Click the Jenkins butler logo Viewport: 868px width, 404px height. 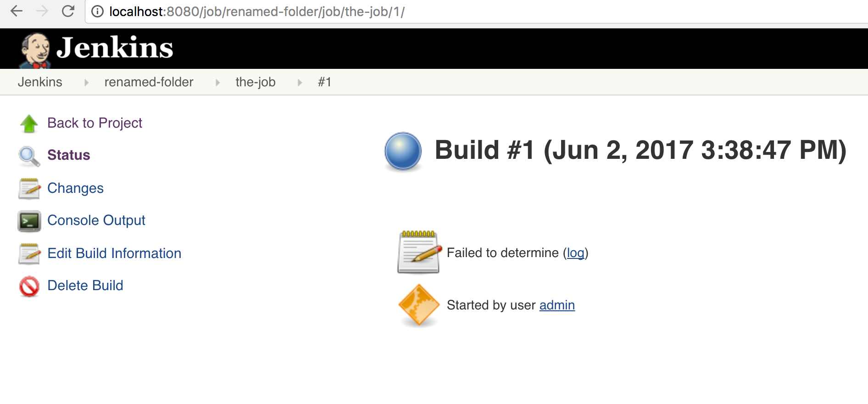(x=35, y=50)
